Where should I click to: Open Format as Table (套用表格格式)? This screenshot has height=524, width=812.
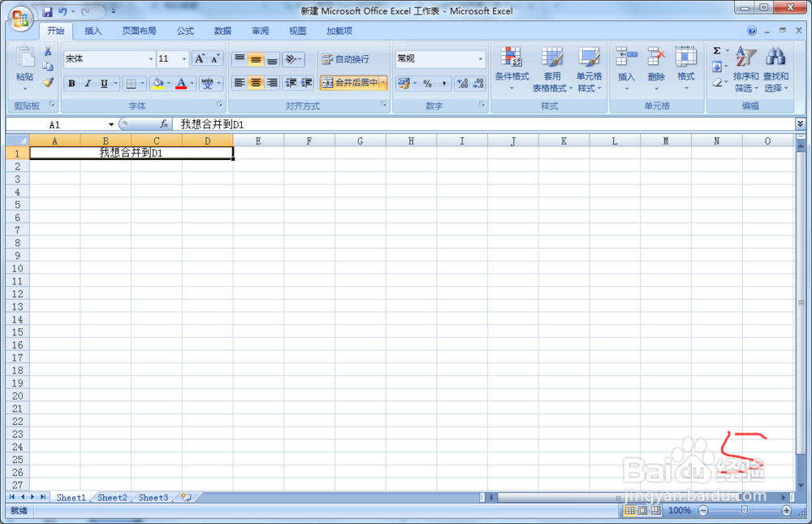pos(552,69)
